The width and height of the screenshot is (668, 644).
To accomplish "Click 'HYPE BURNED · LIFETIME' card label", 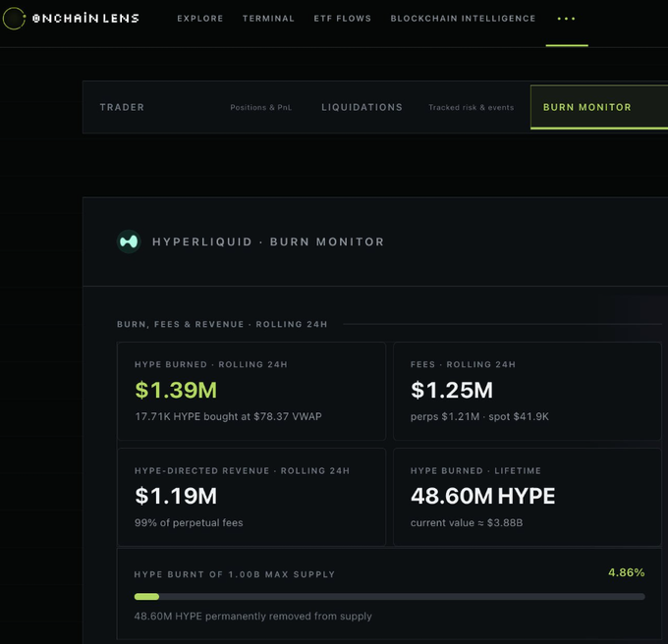I will pos(475,471).
